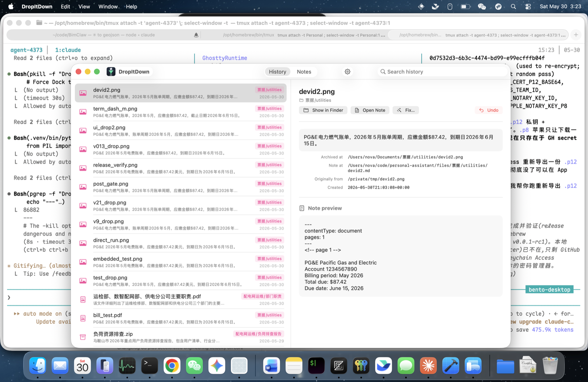This screenshot has height=382, width=588.
Task: Add a new terminal tab with plus button
Action: point(576,35)
